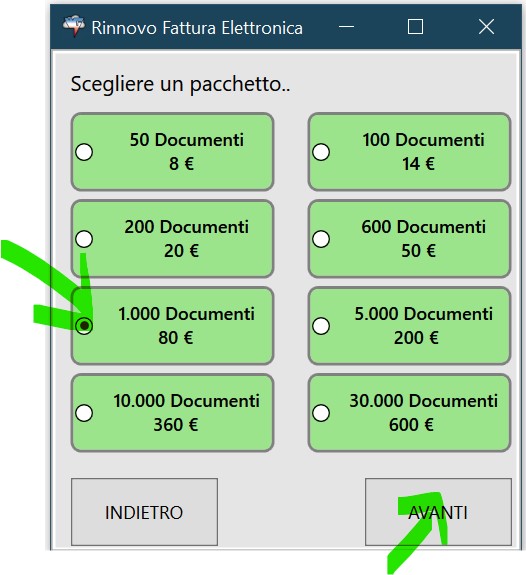526x575 pixels.
Task: Pick the 10.000 Documenti 360 € radio button
Action: 84,413
